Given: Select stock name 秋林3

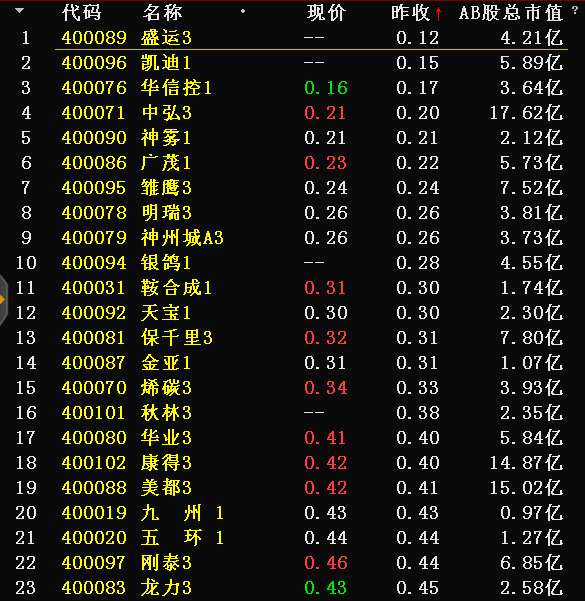Looking at the screenshot, I should coord(166,413).
